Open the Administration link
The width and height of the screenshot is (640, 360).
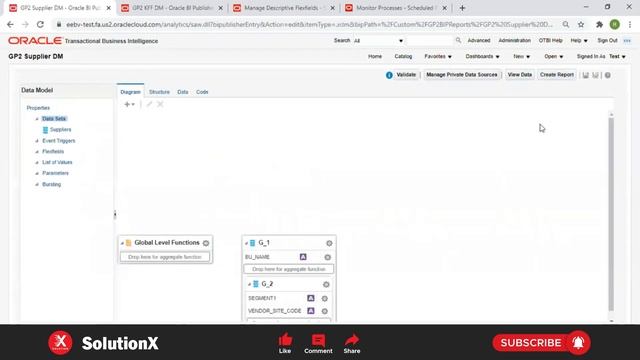click(514, 40)
